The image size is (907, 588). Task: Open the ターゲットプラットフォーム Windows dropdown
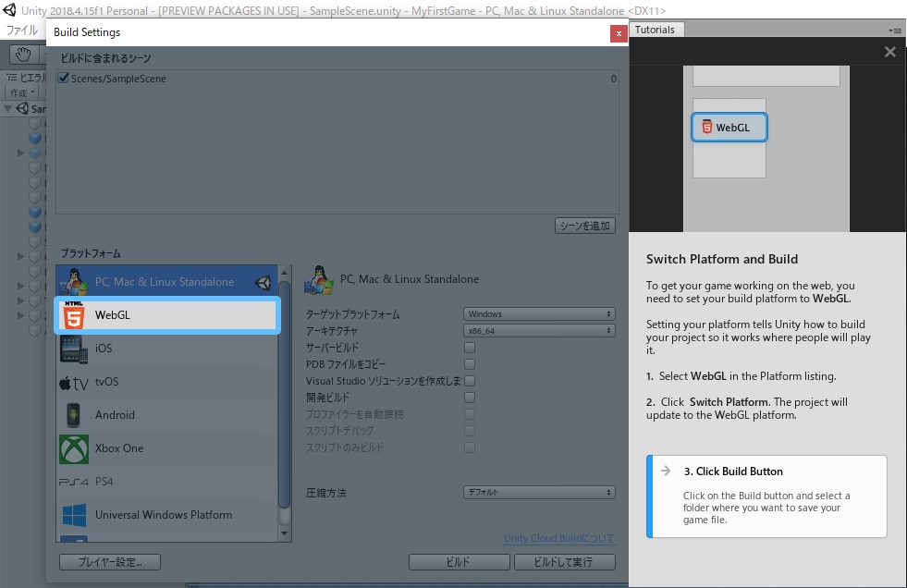[539, 314]
